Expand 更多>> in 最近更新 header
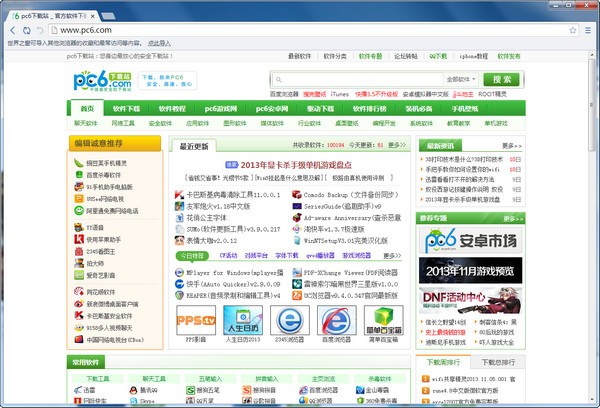The width and height of the screenshot is (600, 408). point(397,145)
